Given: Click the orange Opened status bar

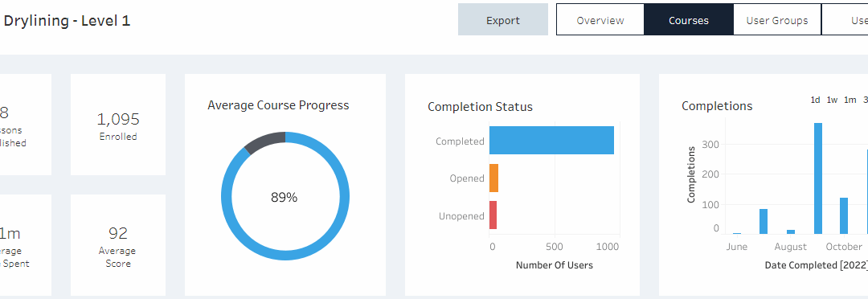Looking at the screenshot, I should click(x=493, y=178).
